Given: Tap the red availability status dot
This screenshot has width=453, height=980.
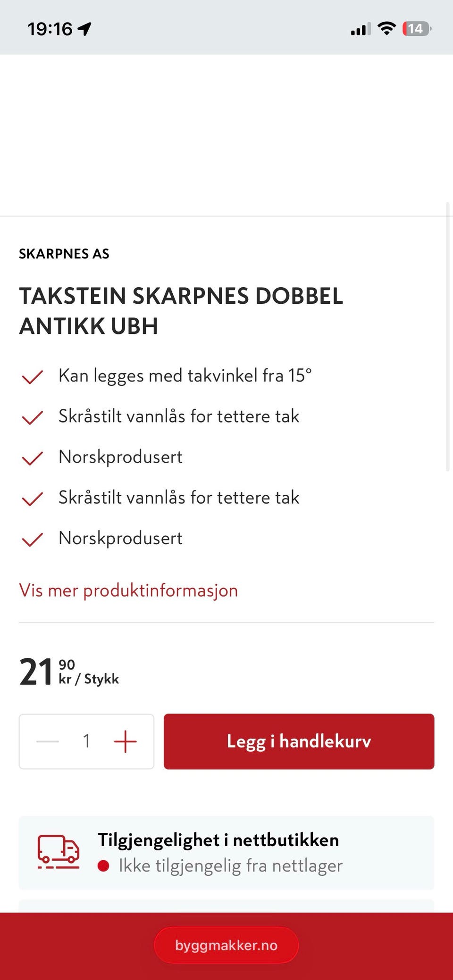Looking at the screenshot, I should pyautogui.click(x=103, y=866).
